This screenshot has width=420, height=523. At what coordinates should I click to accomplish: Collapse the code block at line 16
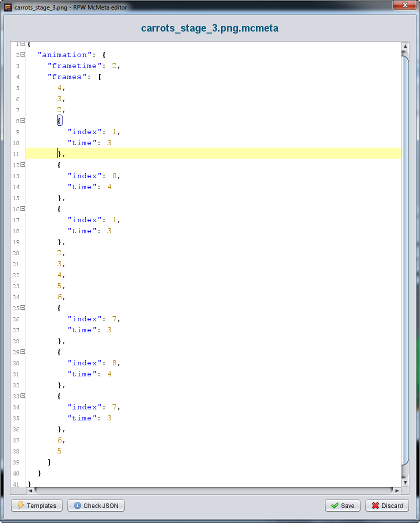(23, 209)
